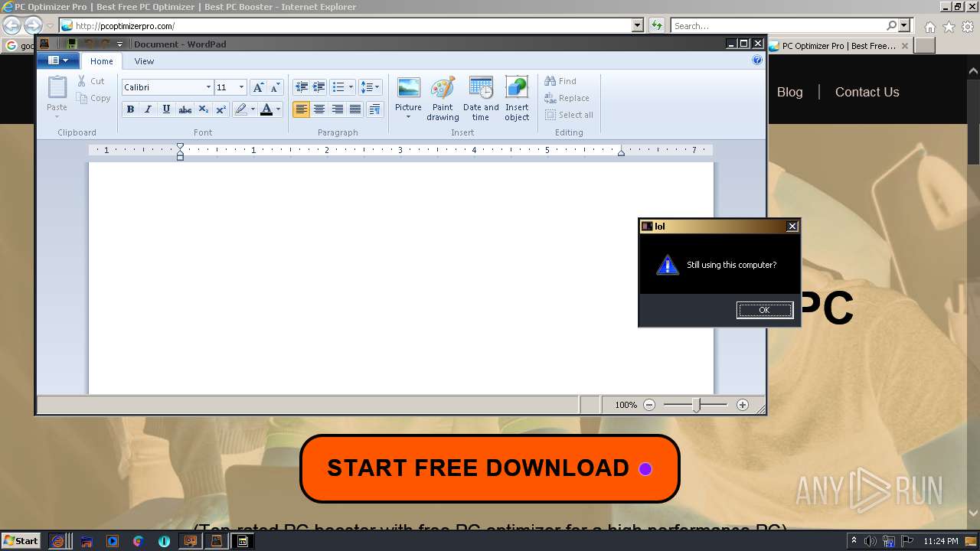This screenshot has width=980, height=551.
Task: Click the browser Refresh icon
Action: coord(656,25)
